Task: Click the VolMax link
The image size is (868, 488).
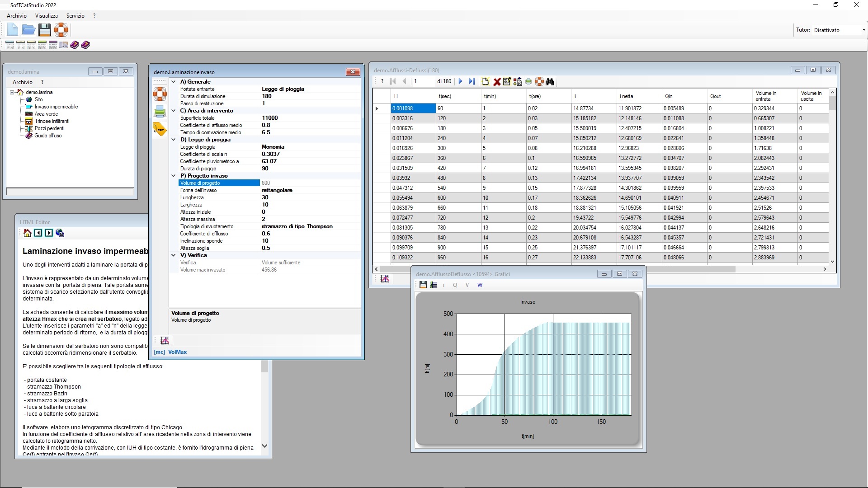Action: (177, 352)
